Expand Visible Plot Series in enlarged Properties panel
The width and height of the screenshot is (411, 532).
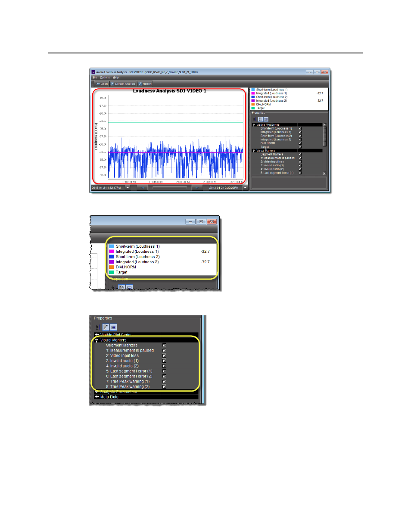point(97,335)
